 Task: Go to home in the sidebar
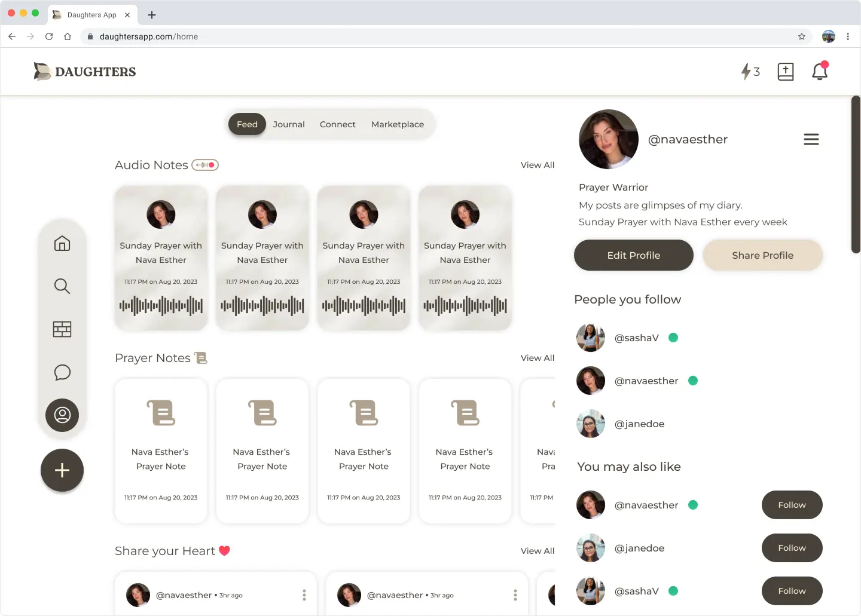62,243
